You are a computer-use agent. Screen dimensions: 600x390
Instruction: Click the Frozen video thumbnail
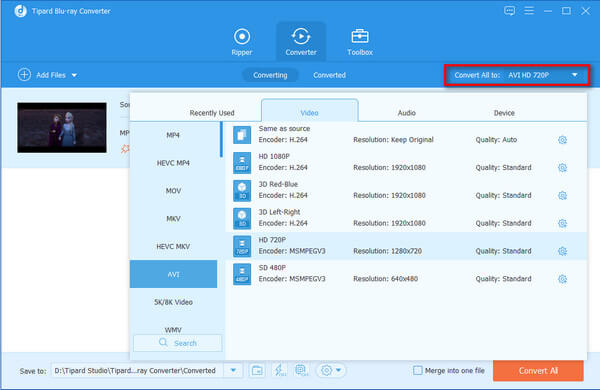pyautogui.click(x=62, y=127)
